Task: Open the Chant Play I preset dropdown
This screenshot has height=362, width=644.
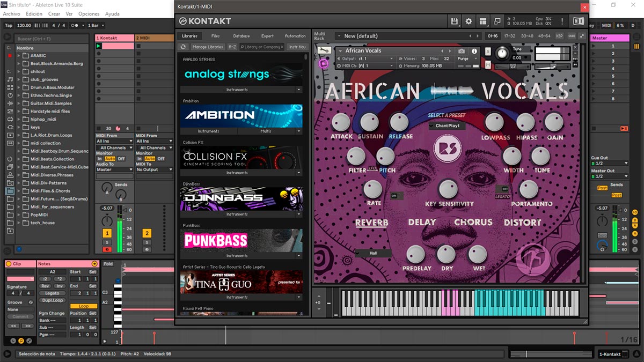Action: tap(447, 125)
